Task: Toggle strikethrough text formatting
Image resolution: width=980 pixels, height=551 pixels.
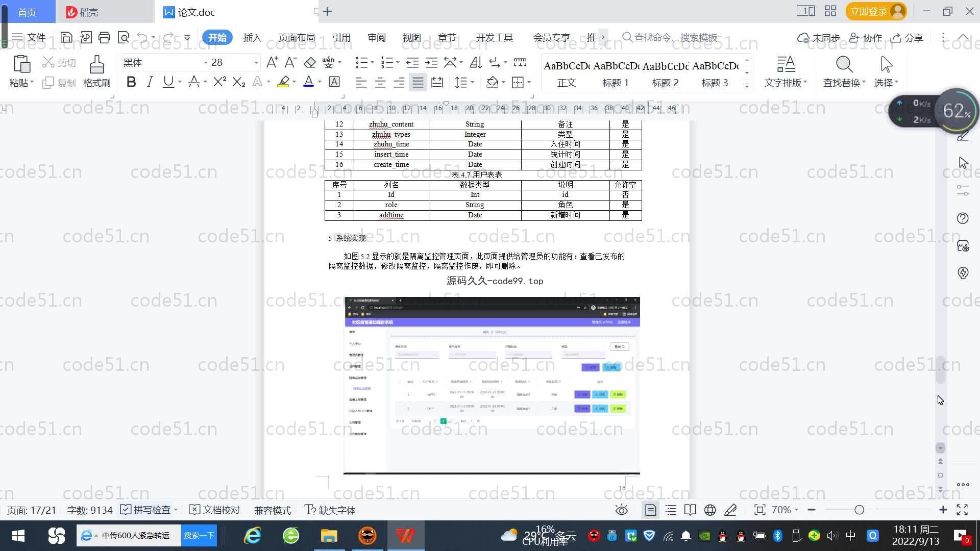Action: tap(194, 82)
